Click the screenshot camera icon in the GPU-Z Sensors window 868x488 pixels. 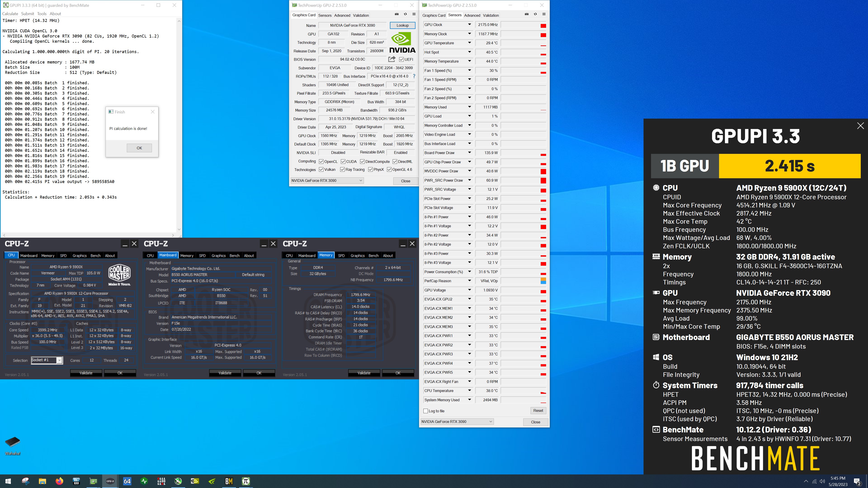[x=527, y=14]
